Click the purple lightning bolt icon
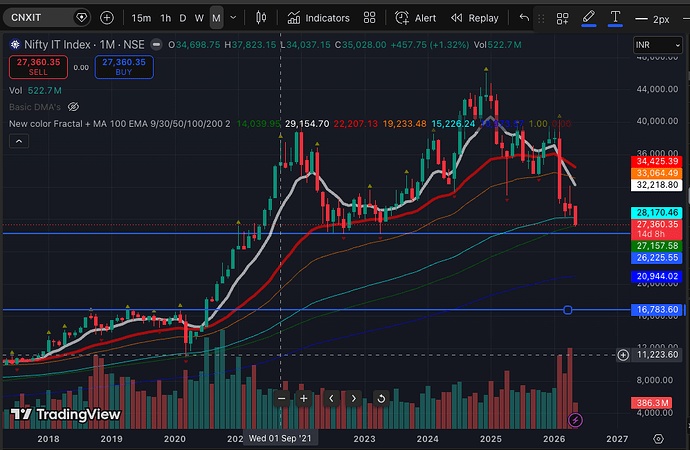This screenshot has height=450, width=690. (575, 420)
